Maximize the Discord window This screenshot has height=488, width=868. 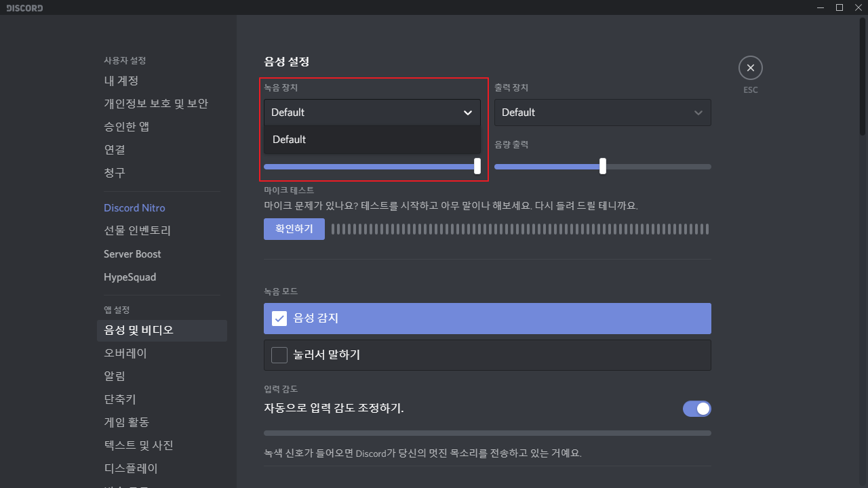[840, 7]
